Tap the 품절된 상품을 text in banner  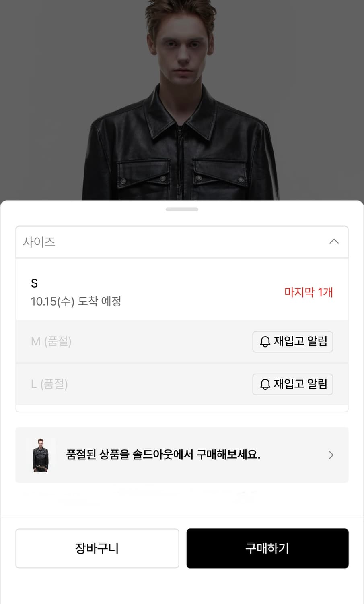tap(98, 455)
